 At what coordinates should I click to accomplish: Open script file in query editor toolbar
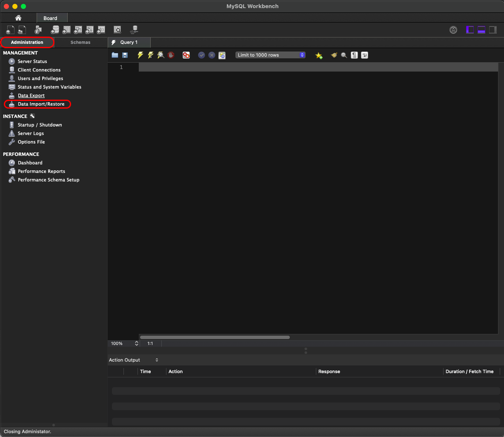click(x=115, y=55)
